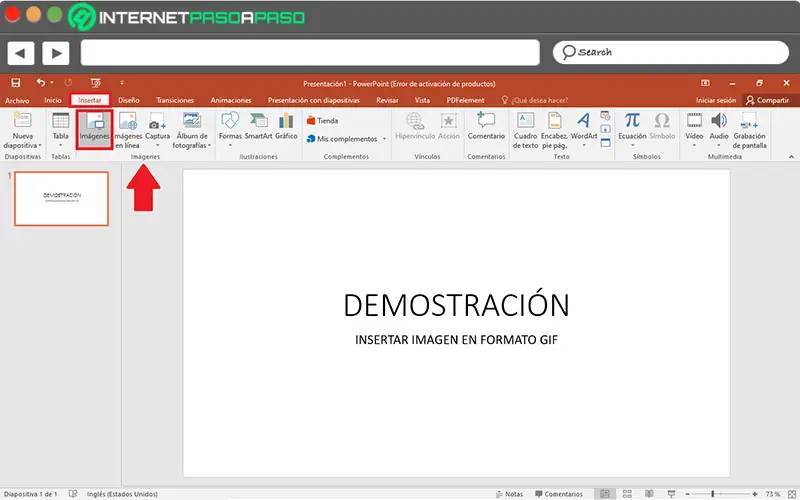Toggle the Notas pane in status bar
The width and height of the screenshot is (800, 500).
[x=509, y=494]
